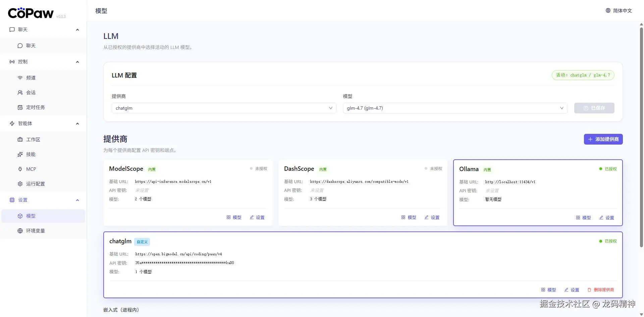Click the environment variables globe icon

(x=20, y=231)
